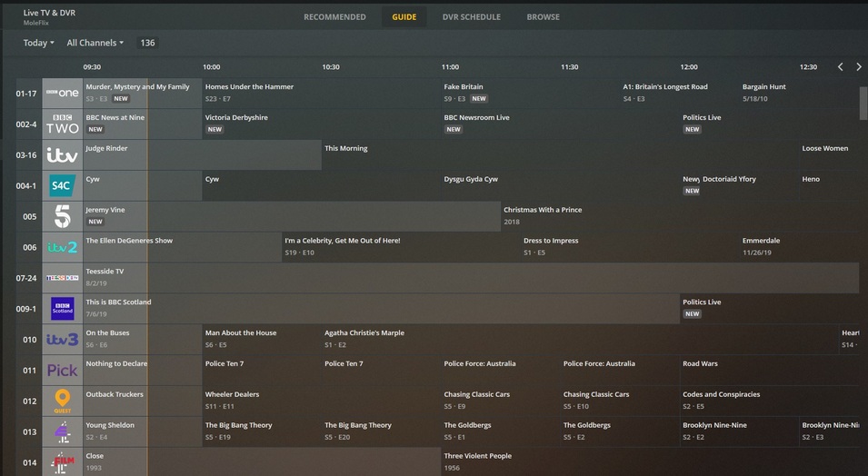Select Dress to Impress programme

(630, 247)
